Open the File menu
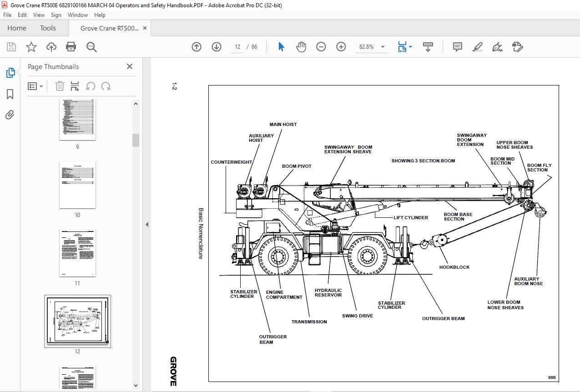Screen dimensions: 580x392 click(x=7, y=15)
